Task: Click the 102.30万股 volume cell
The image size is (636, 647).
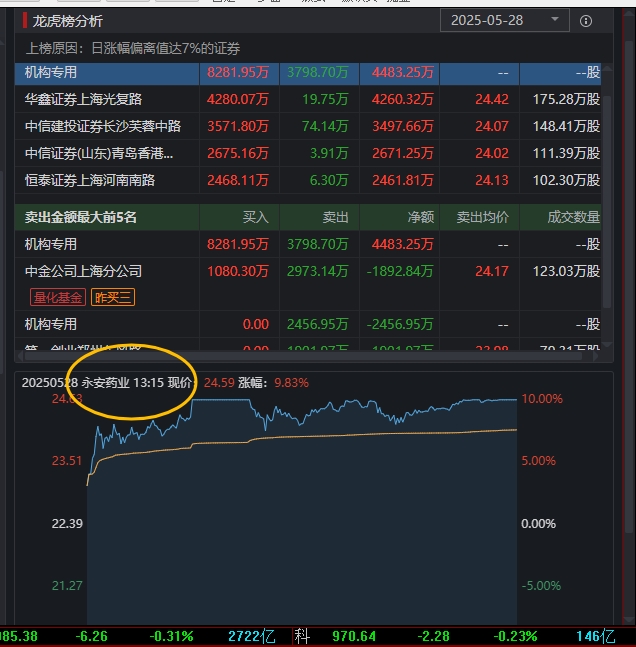Action: coord(566,180)
